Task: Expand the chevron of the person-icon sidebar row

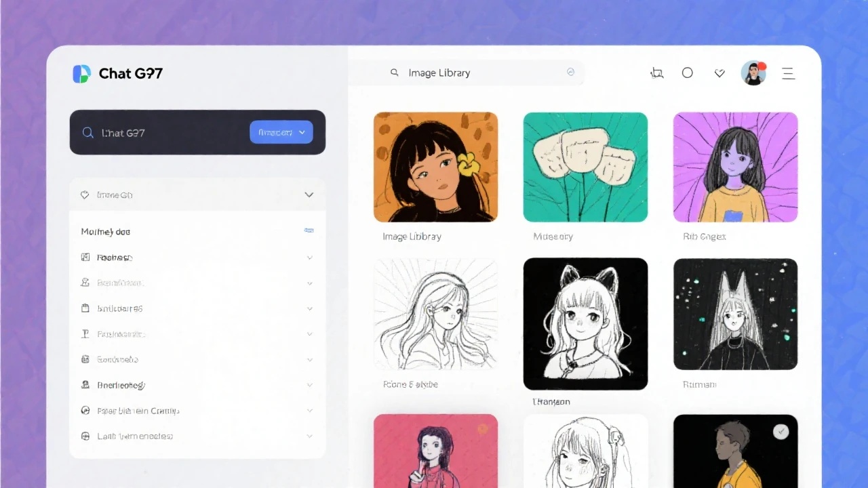Action: pos(310,283)
